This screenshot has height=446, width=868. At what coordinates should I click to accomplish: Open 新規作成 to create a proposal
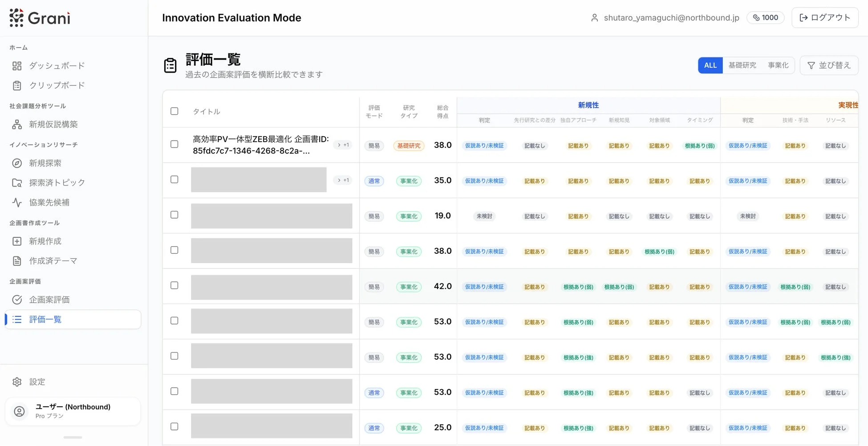click(x=45, y=241)
